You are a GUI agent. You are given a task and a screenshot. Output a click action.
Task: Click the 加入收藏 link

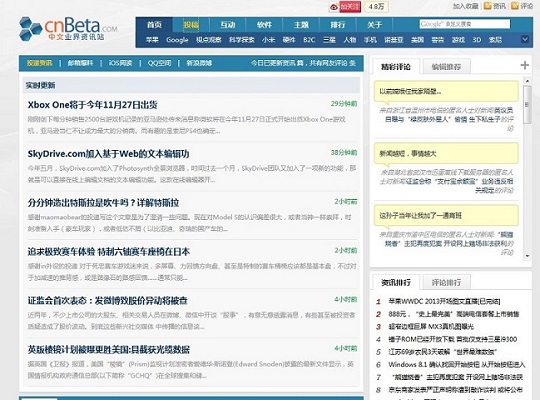coord(465,6)
